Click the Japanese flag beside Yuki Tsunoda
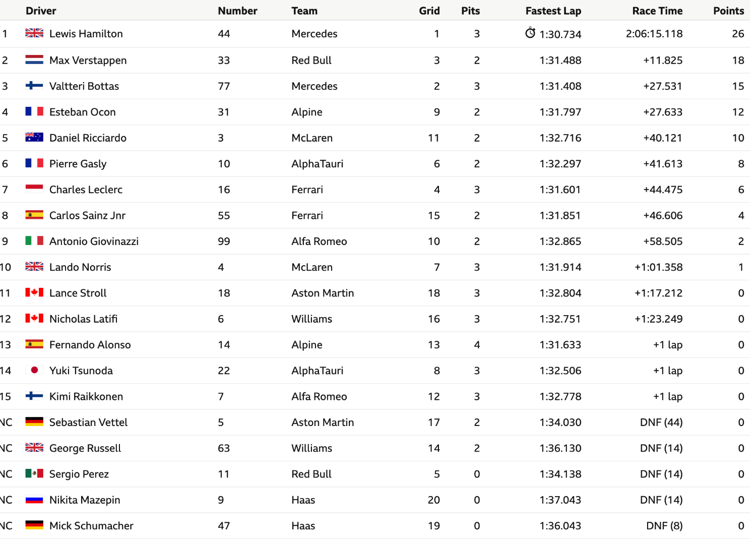Screen dimensions: 756x546 [34, 370]
